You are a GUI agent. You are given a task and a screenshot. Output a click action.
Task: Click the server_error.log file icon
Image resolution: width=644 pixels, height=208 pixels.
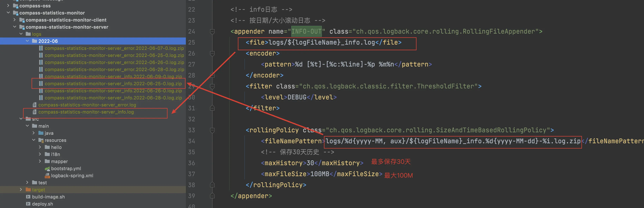click(x=35, y=105)
